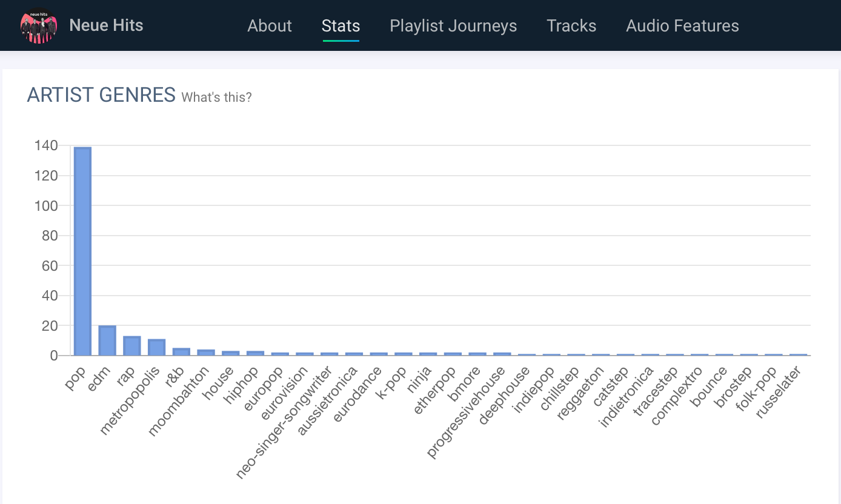Screen dimensions: 841x504
Task: Select the Stats tab
Action: pos(341,26)
